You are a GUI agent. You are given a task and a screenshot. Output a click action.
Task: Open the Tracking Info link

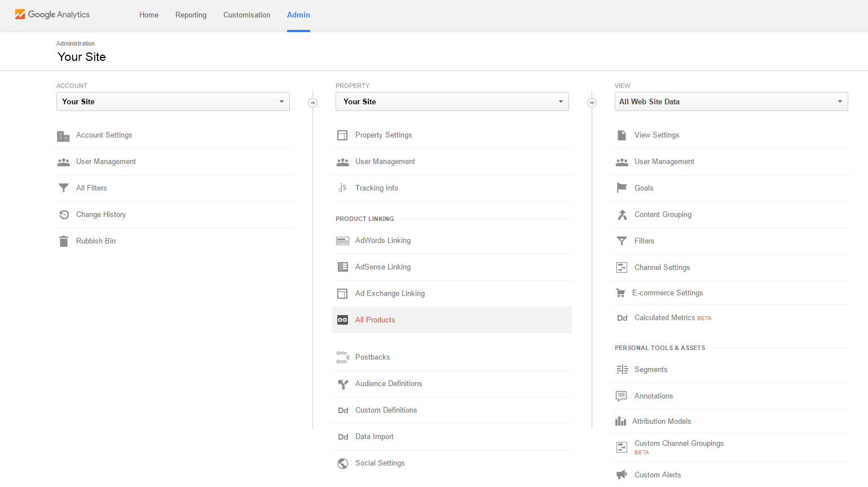pyautogui.click(x=377, y=188)
